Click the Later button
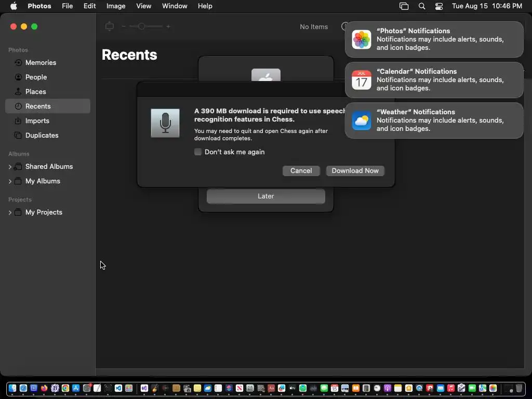The height and width of the screenshot is (399, 532). [x=265, y=196]
